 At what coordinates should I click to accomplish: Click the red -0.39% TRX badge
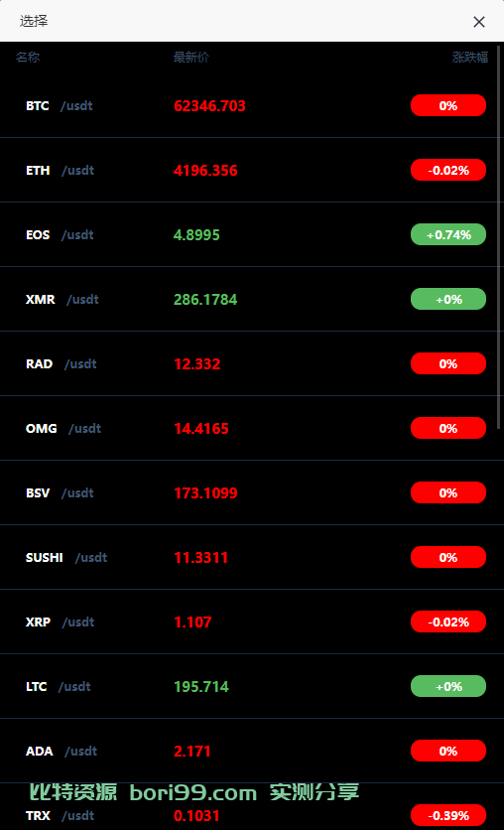point(447,815)
